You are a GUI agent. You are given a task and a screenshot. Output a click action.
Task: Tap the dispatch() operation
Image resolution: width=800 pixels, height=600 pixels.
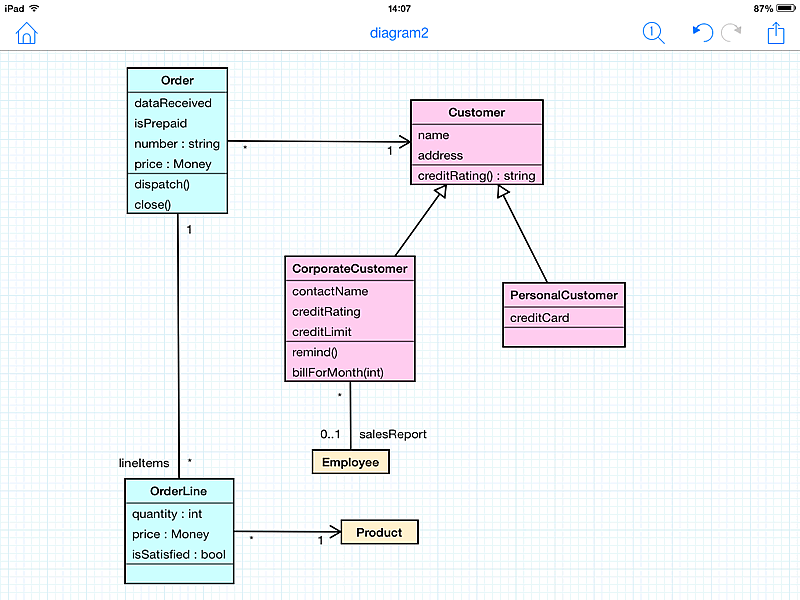click(x=162, y=185)
